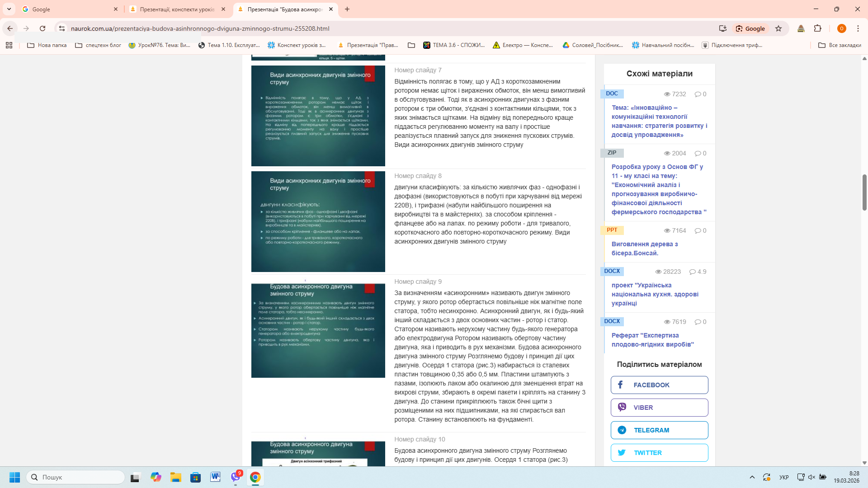Launch Viber from the taskbar

(236, 477)
